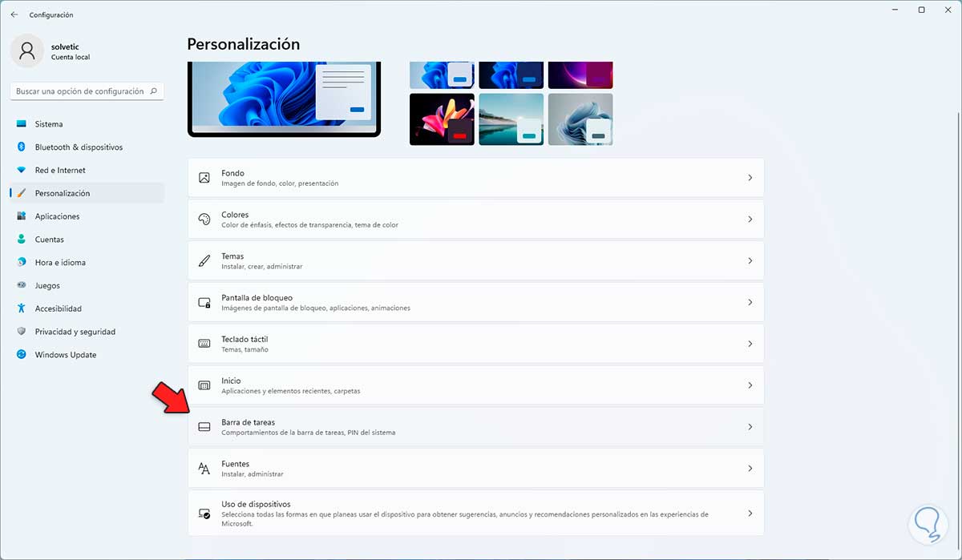Click the Windows Update sync icon
Viewport: 962px width, 560px height.
(21, 355)
